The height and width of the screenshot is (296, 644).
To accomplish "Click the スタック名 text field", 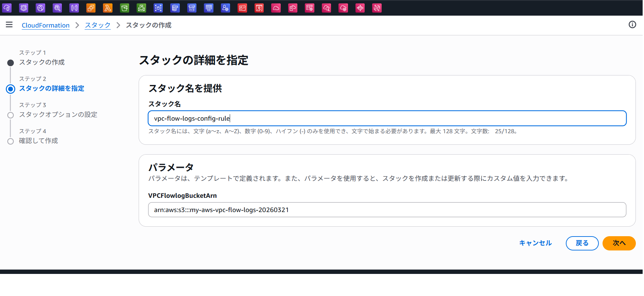I will [387, 118].
